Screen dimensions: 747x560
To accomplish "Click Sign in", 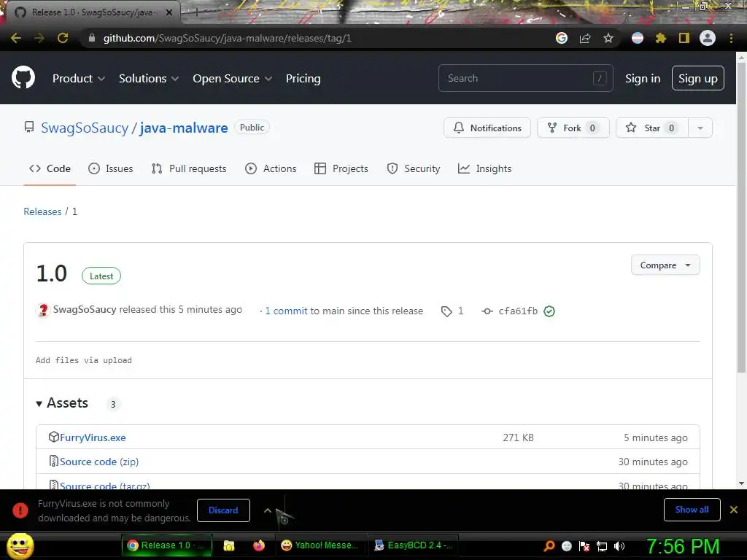I will pyautogui.click(x=642, y=79).
